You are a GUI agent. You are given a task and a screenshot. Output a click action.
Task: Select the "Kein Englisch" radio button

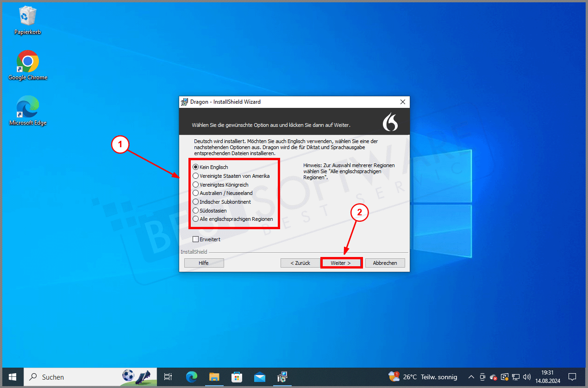[196, 167]
